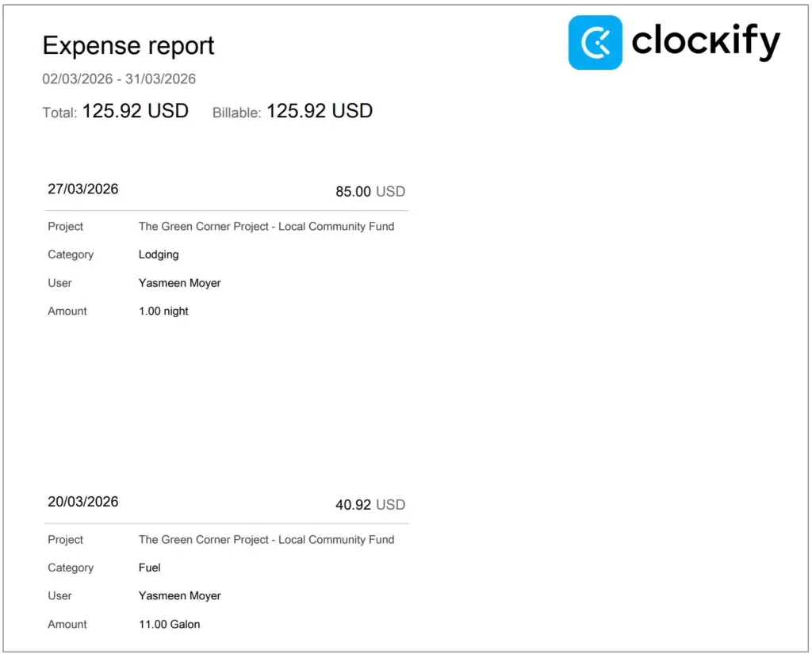Click the 1.00 night amount value

pos(163,311)
